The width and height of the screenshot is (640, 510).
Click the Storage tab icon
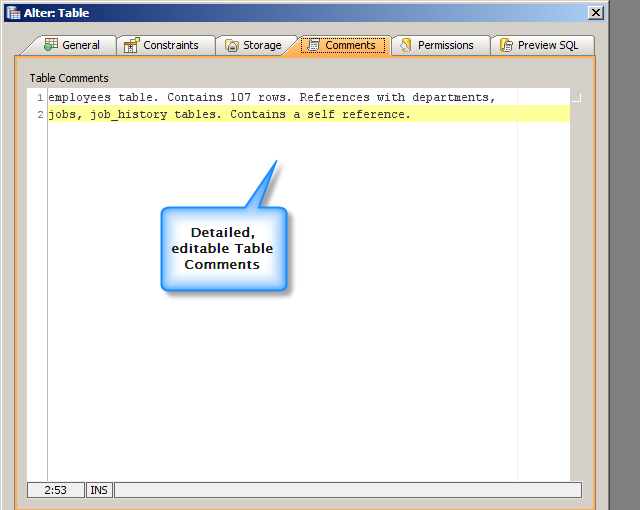point(232,45)
